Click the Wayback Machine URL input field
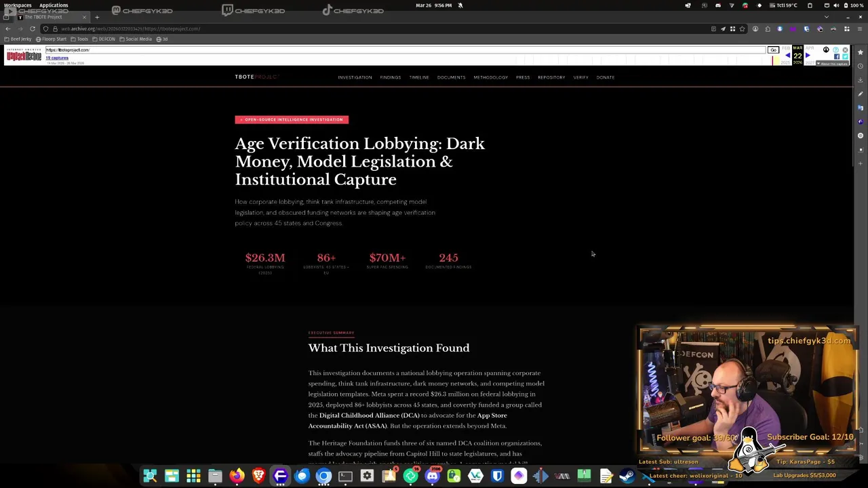868x488 pixels. (406, 50)
